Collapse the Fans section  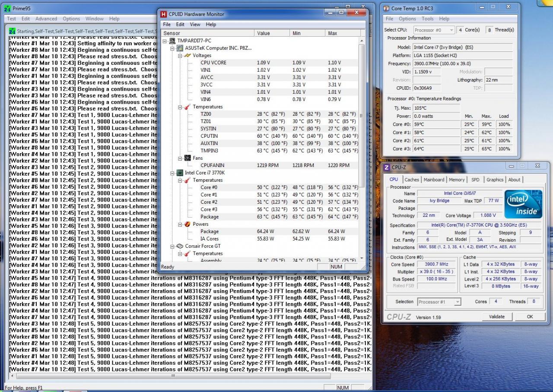[x=180, y=158]
